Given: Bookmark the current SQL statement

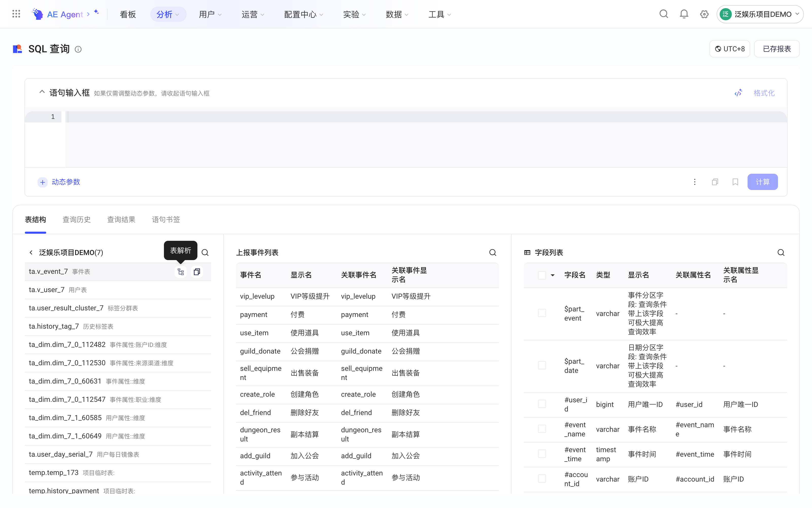Looking at the screenshot, I should [x=735, y=182].
